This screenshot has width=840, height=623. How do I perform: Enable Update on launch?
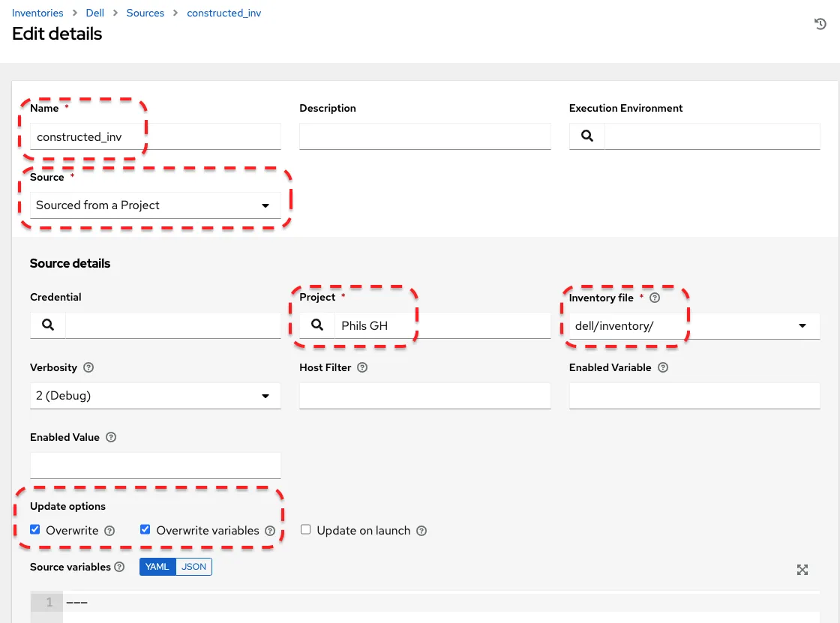point(305,529)
